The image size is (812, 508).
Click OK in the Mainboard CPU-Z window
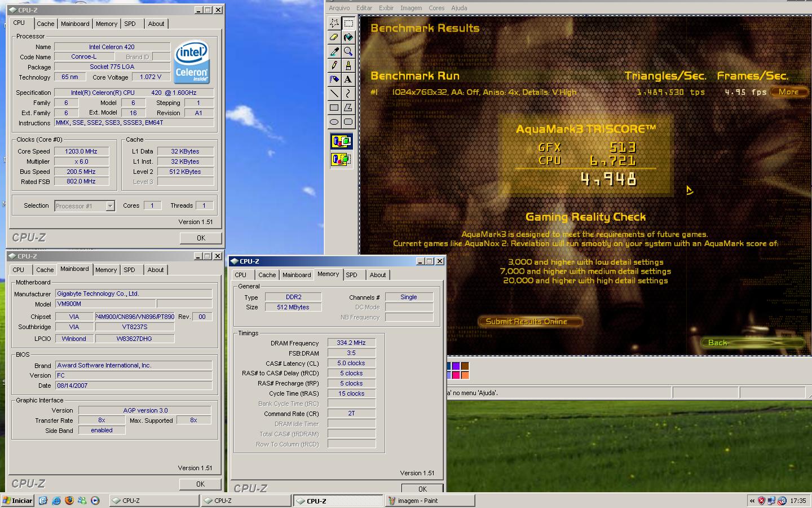pos(201,484)
